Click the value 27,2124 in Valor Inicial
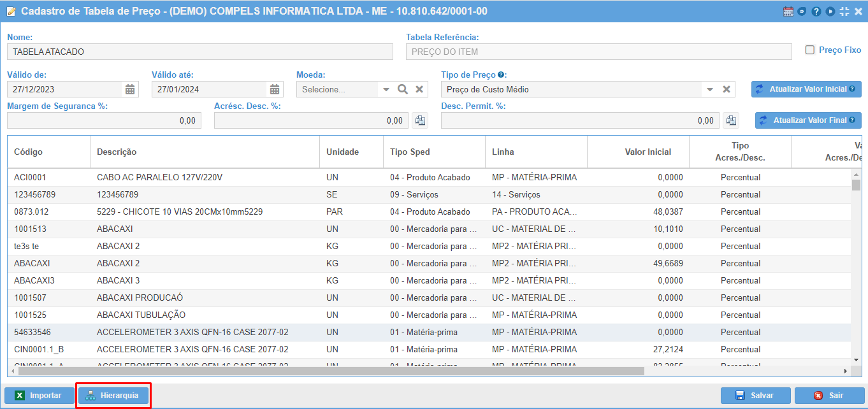The height and width of the screenshot is (409, 868). (668, 349)
